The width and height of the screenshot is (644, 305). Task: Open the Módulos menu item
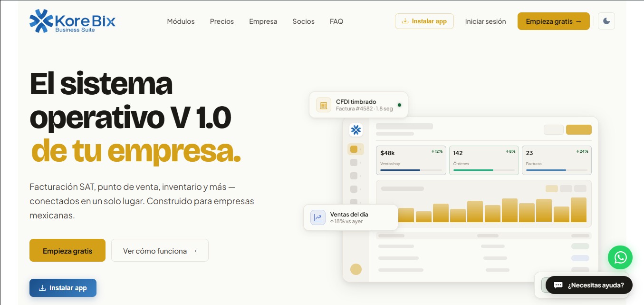click(181, 21)
